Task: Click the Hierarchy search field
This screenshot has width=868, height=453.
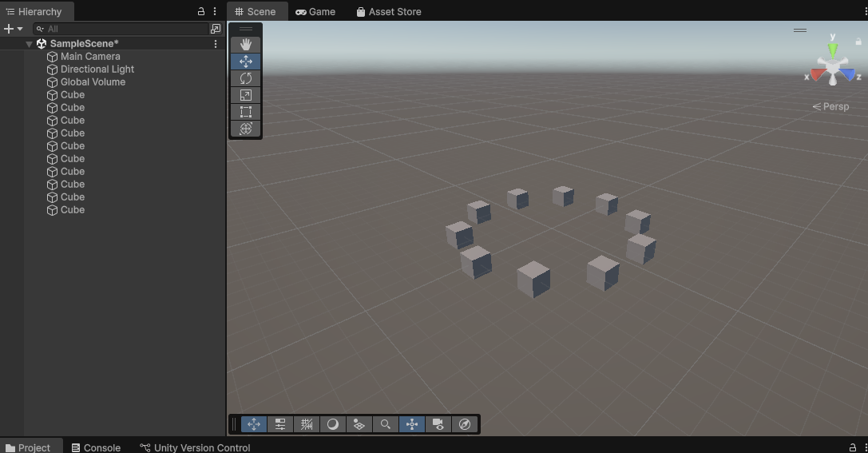Action: 120,29
